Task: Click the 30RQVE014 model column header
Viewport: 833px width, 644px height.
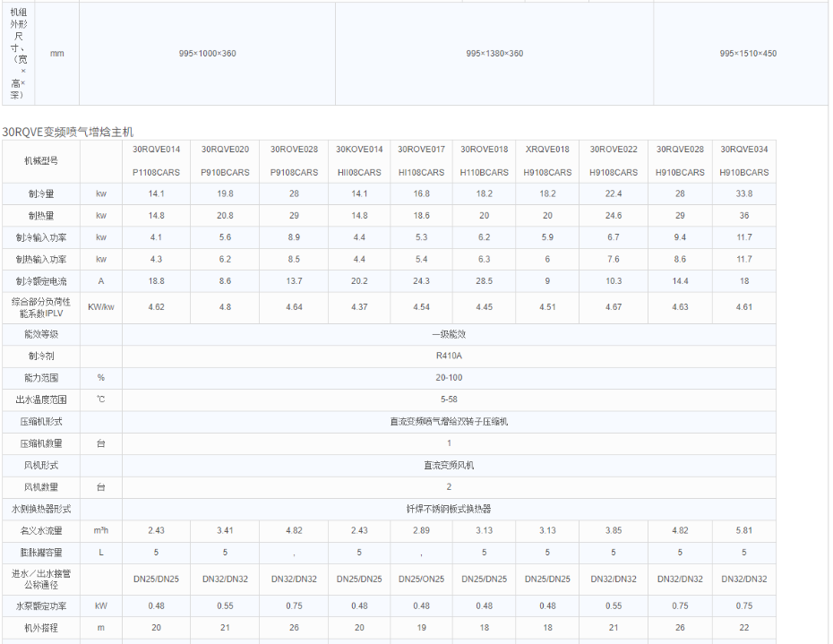Action: [x=157, y=149]
